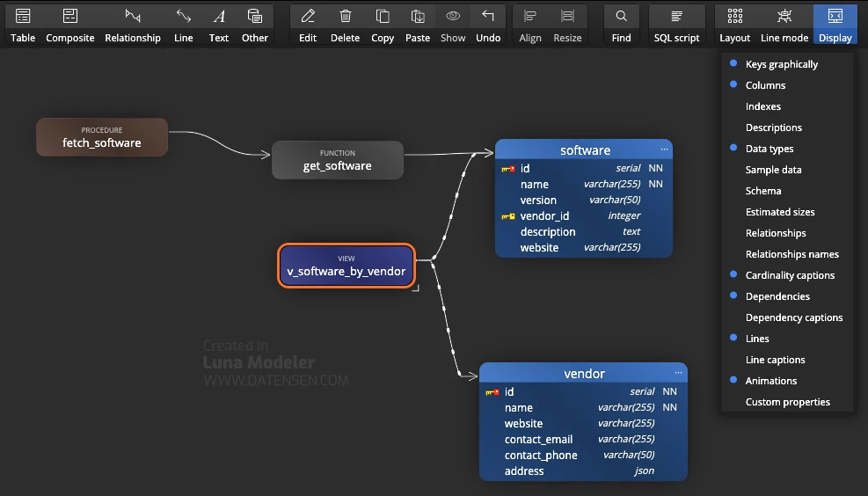Disable the Animations display option

(x=770, y=381)
